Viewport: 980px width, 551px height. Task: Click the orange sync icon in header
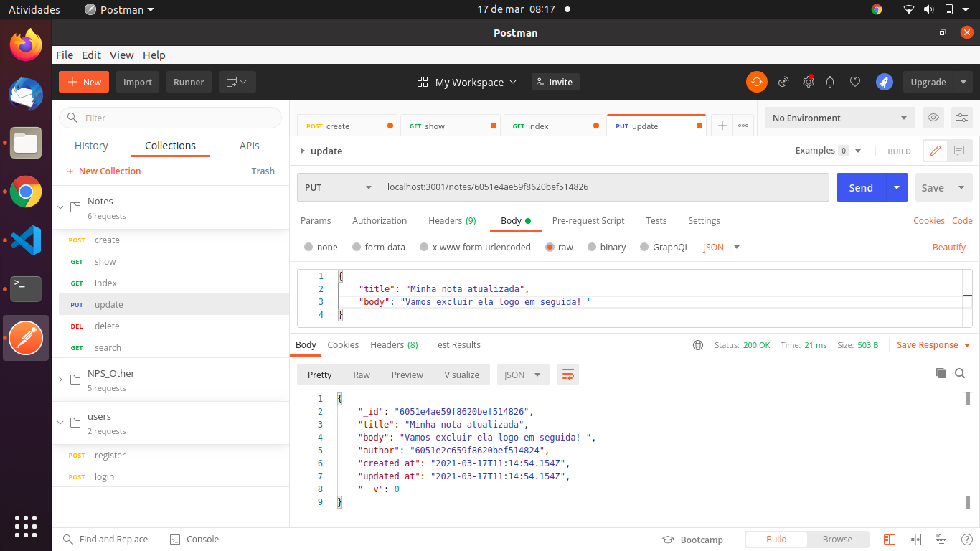(756, 82)
